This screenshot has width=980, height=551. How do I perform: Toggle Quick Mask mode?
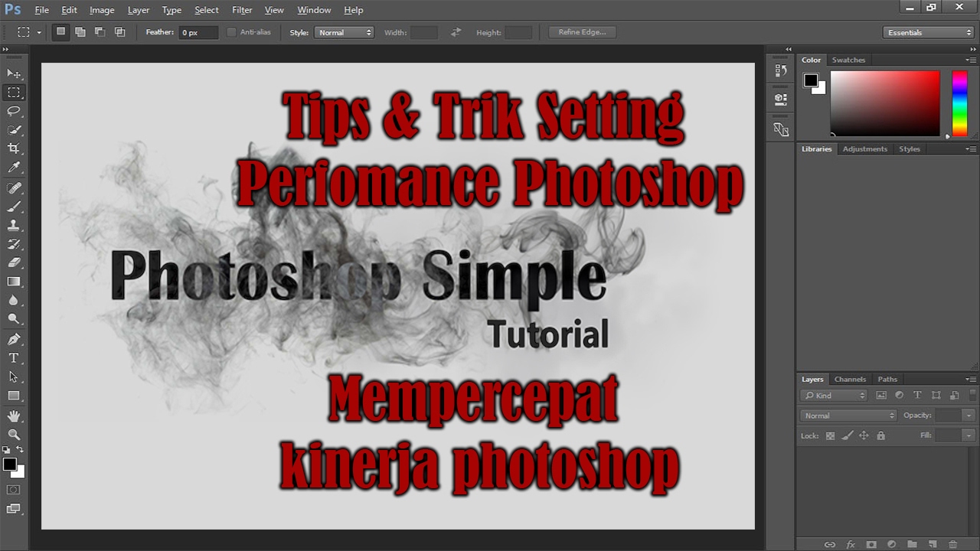(x=14, y=490)
